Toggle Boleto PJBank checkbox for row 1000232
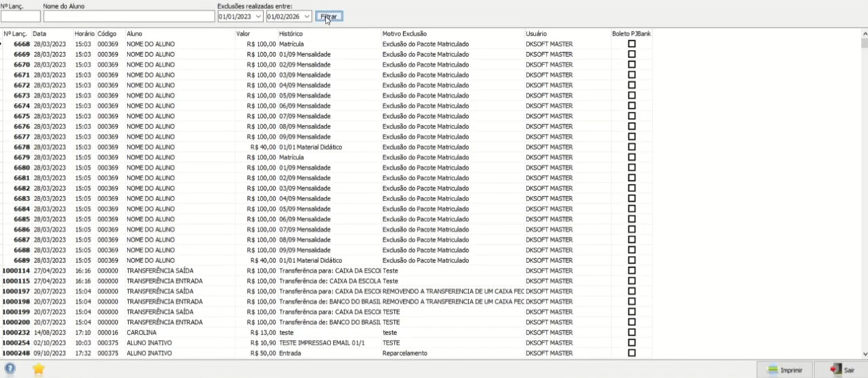The width and height of the screenshot is (868, 378). 631,332
